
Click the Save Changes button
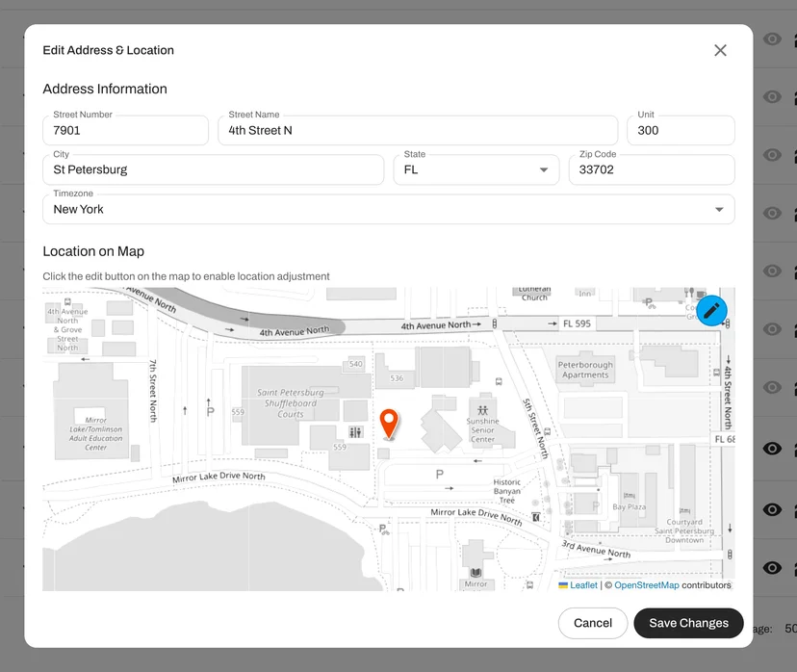tap(688, 623)
